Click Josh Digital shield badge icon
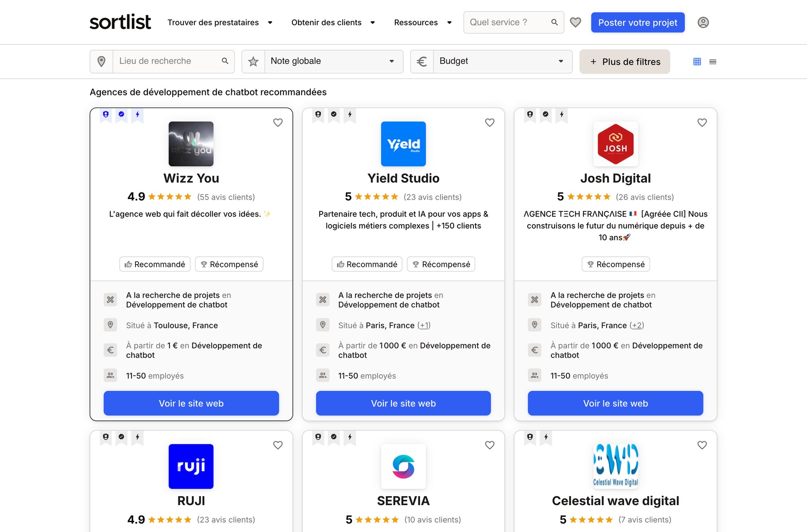This screenshot has height=532, width=807. [530, 115]
